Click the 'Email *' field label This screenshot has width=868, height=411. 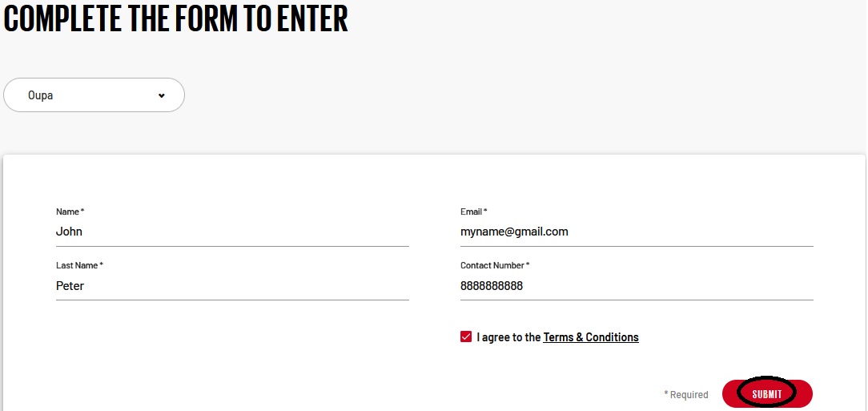point(473,212)
